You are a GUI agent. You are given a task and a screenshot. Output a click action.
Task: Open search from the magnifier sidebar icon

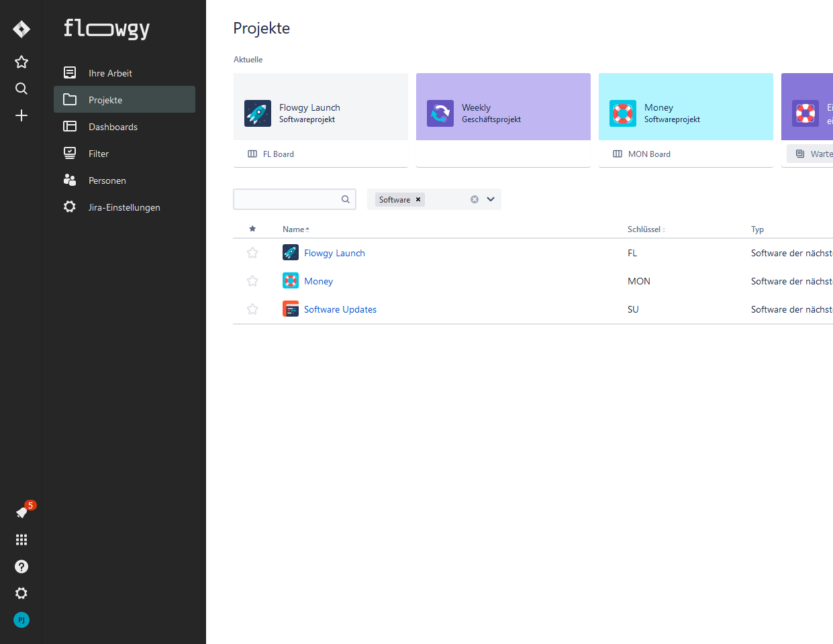[21, 89]
